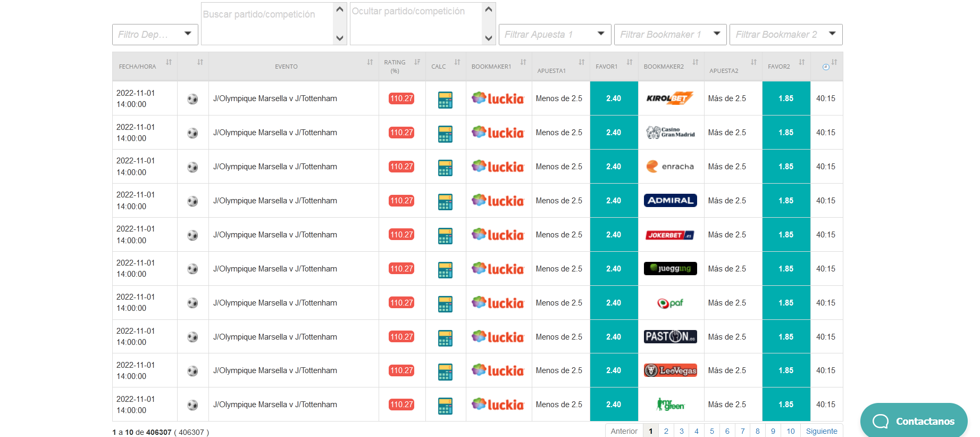The height and width of the screenshot is (437, 980).
Task: Open calculator for the enracha row
Action: (x=445, y=168)
